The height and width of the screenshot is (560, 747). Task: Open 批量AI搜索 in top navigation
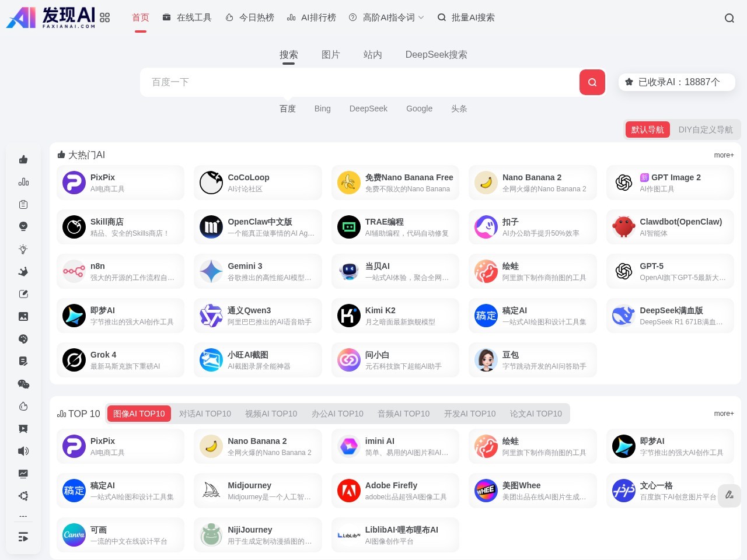[466, 17]
